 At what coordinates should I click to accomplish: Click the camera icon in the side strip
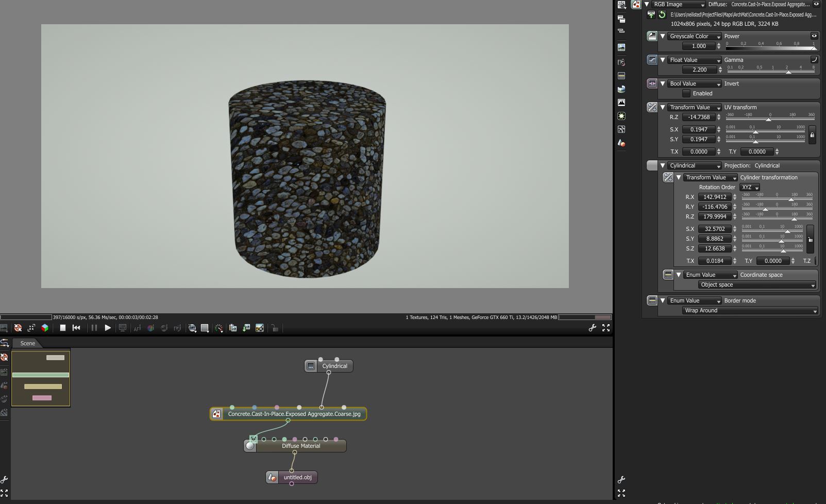tap(621, 62)
